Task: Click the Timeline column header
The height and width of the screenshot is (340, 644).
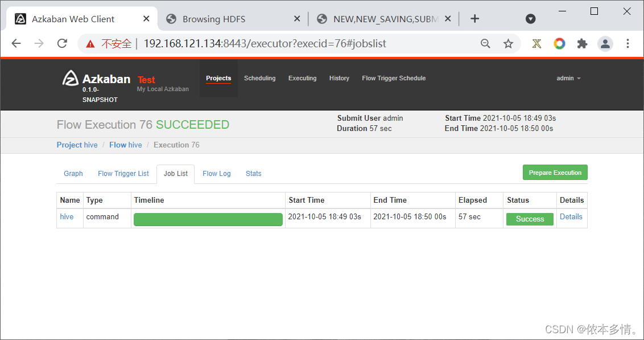Action: click(x=208, y=200)
